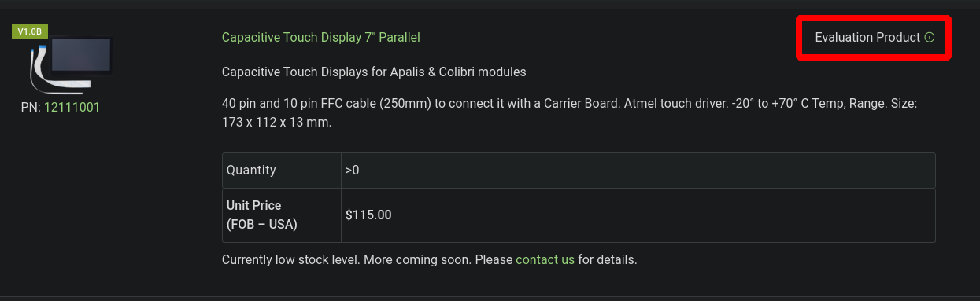980x301 pixels.
Task: Select the '>0' quantity value cell
Action: [638, 171]
